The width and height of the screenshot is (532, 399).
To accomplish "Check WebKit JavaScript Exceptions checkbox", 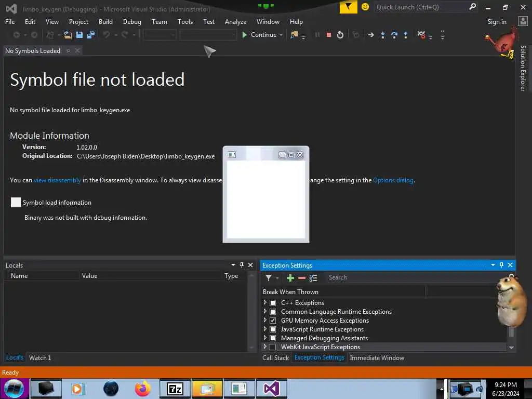I will [273, 347].
